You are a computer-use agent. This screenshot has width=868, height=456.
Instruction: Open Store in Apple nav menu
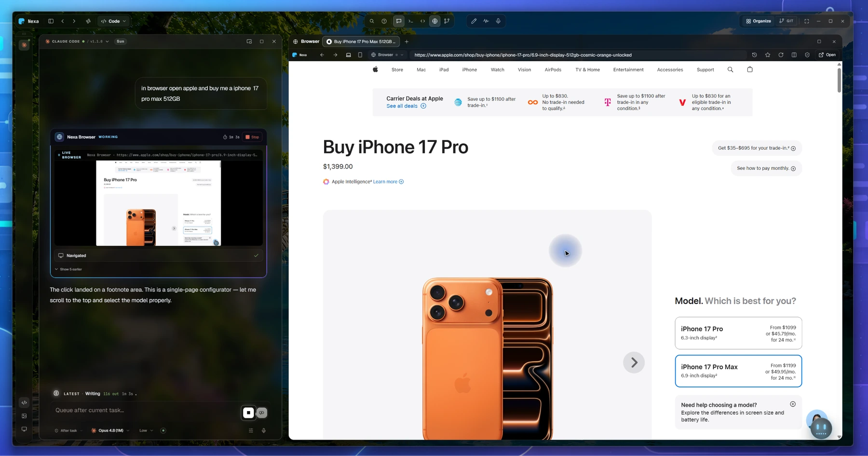coord(397,70)
